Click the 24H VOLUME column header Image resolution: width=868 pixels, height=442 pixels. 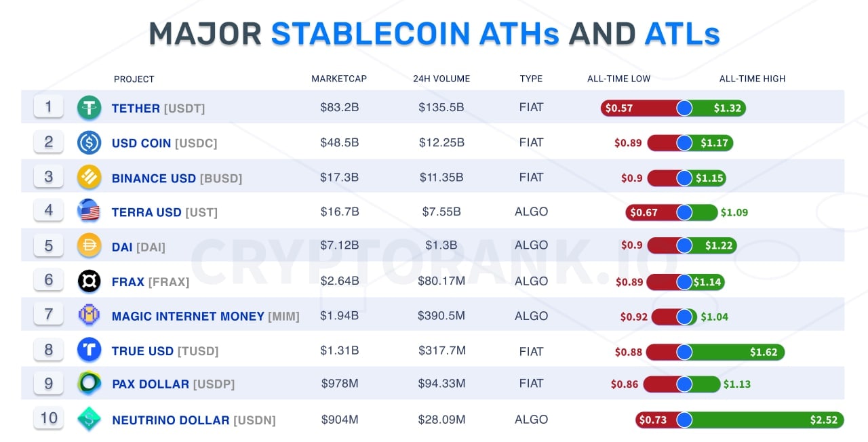click(x=441, y=79)
